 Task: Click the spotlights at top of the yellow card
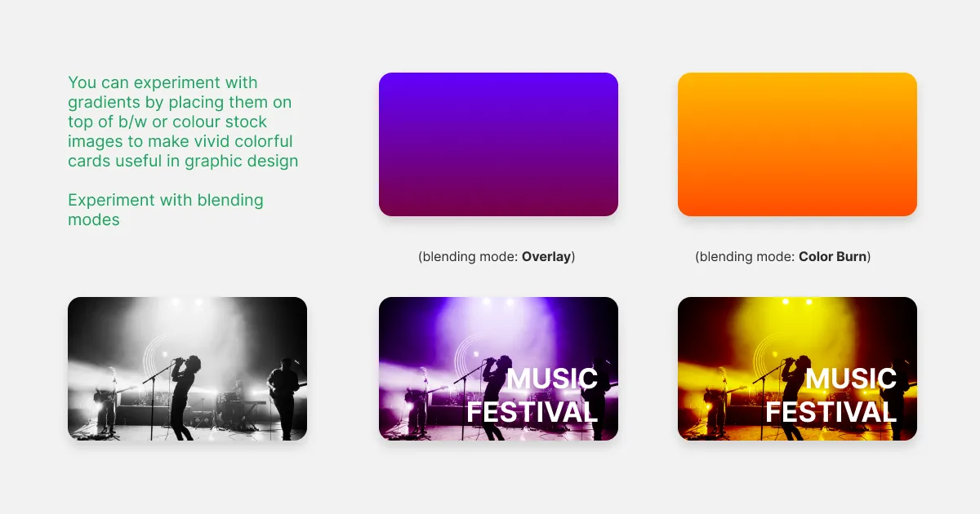coord(796,303)
